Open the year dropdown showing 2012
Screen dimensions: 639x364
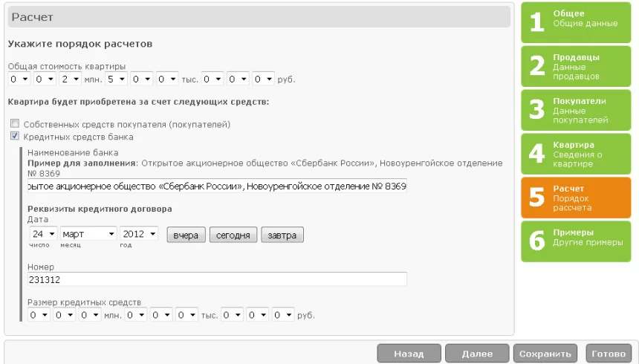click(x=139, y=233)
